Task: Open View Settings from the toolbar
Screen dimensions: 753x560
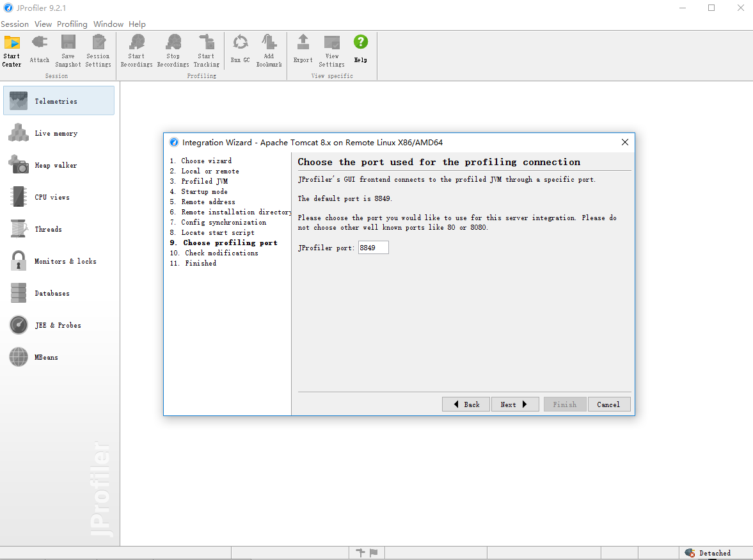Action: (332, 51)
